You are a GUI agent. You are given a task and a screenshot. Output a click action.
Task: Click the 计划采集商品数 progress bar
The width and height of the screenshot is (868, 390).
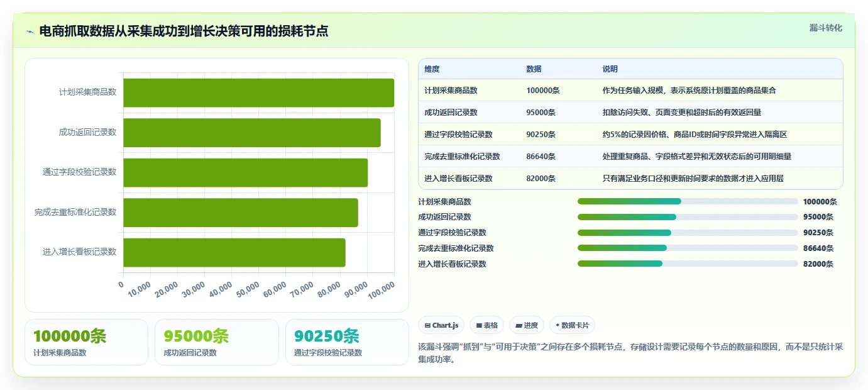(x=688, y=201)
